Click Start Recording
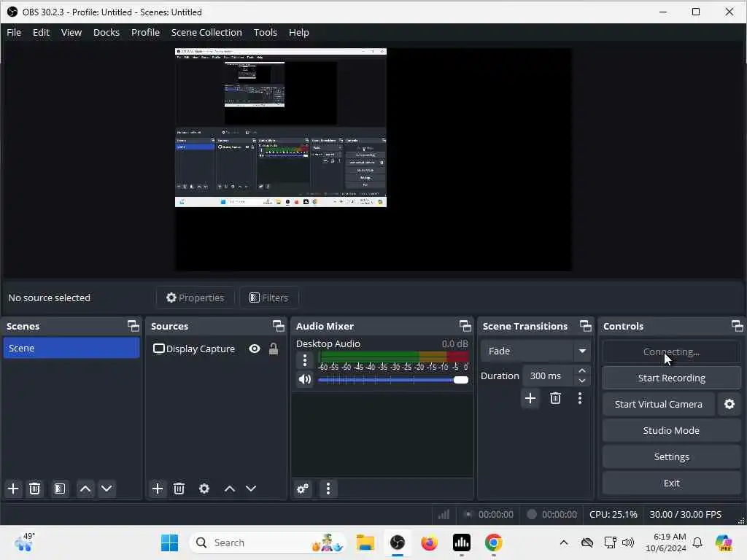This screenshot has width=747, height=560. (671, 378)
